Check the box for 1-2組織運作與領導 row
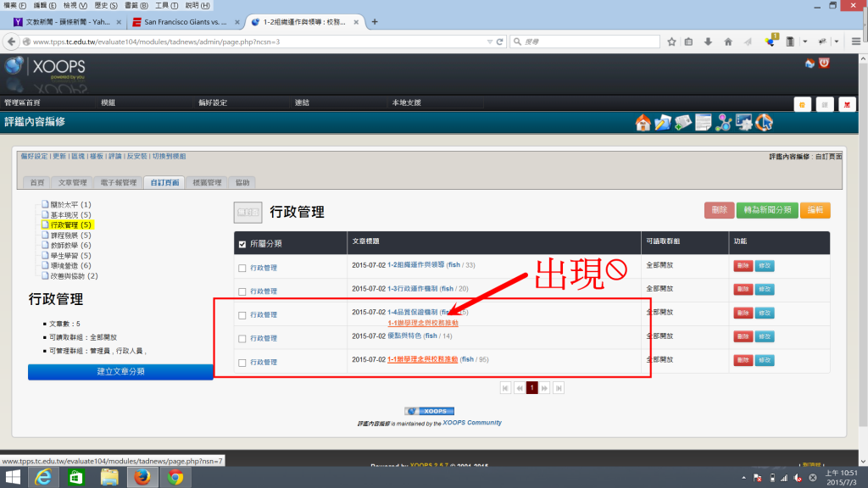Viewport: 868px width, 488px height. coord(242,268)
